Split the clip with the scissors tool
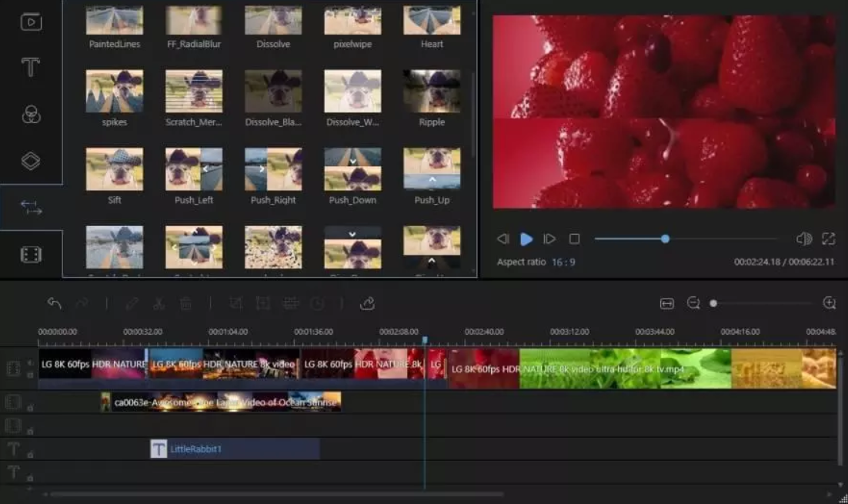 (x=159, y=303)
